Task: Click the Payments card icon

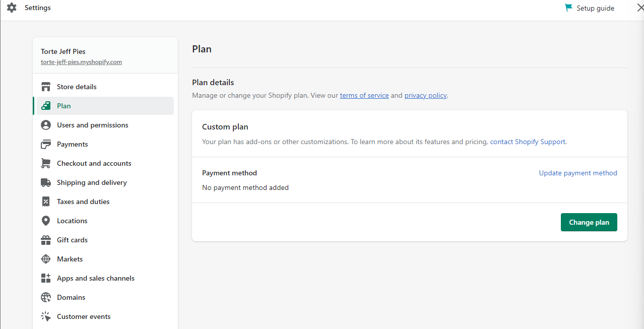Action: click(x=46, y=144)
